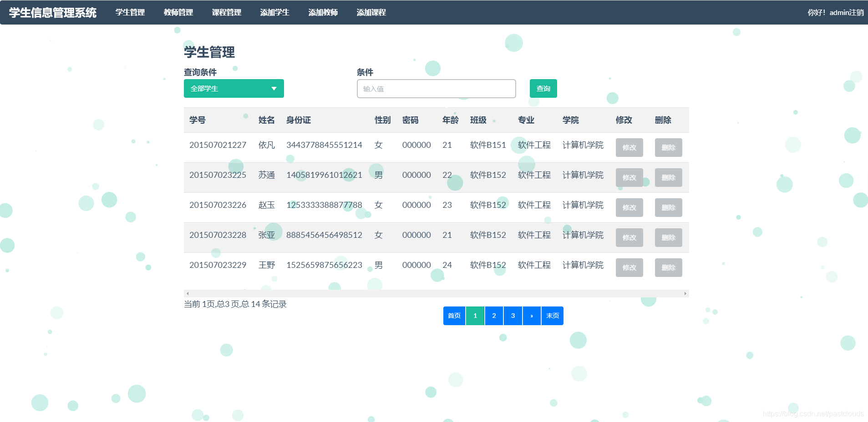Click the horizontal scrollbar right arrow
868x422 pixels.
tap(685, 293)
